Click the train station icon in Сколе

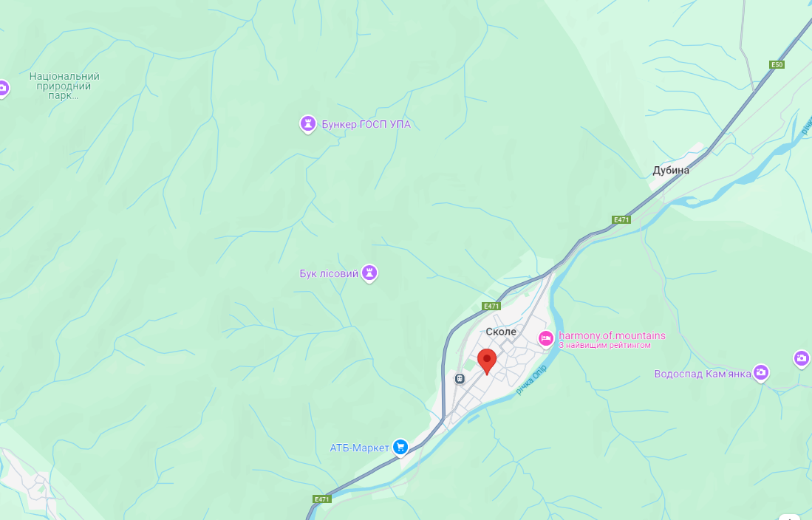(460, 379)
